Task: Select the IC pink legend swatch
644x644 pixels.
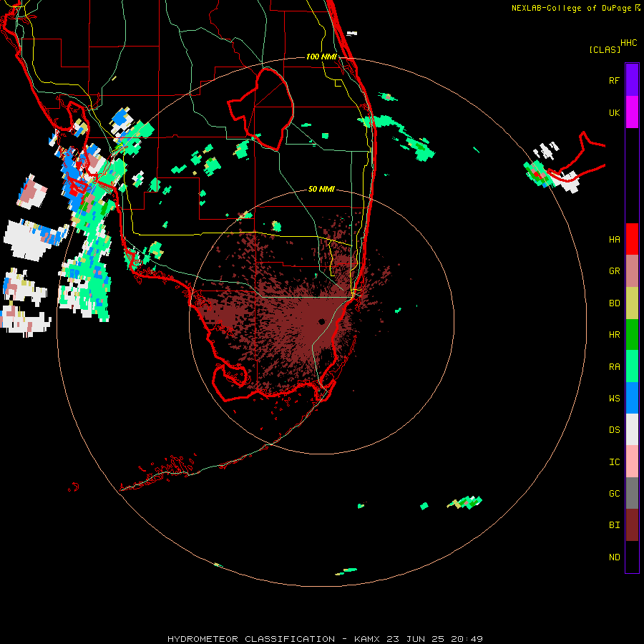Action: [x=632, y=462]
